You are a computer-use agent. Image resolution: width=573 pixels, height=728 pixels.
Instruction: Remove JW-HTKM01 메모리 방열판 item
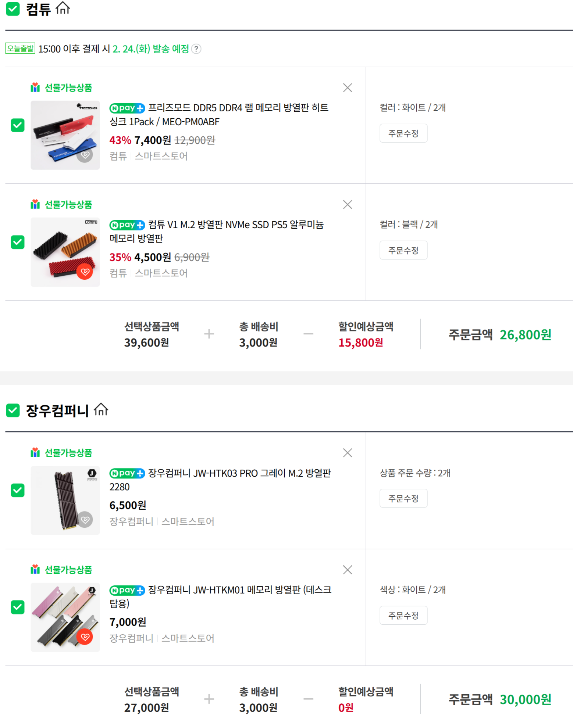347,570
